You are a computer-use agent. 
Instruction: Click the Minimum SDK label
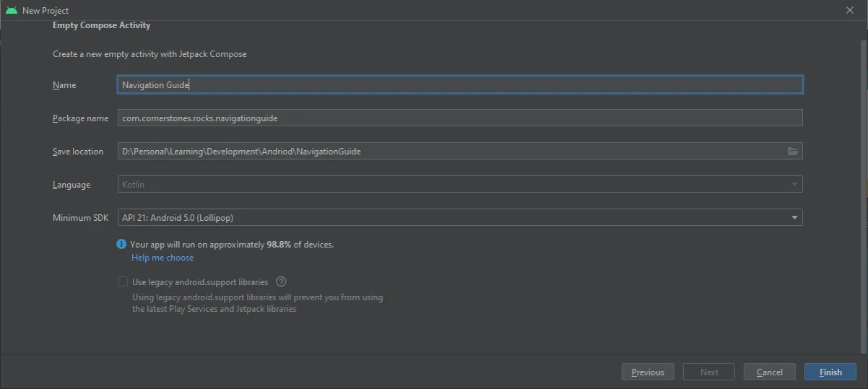(x=80, y=218)
